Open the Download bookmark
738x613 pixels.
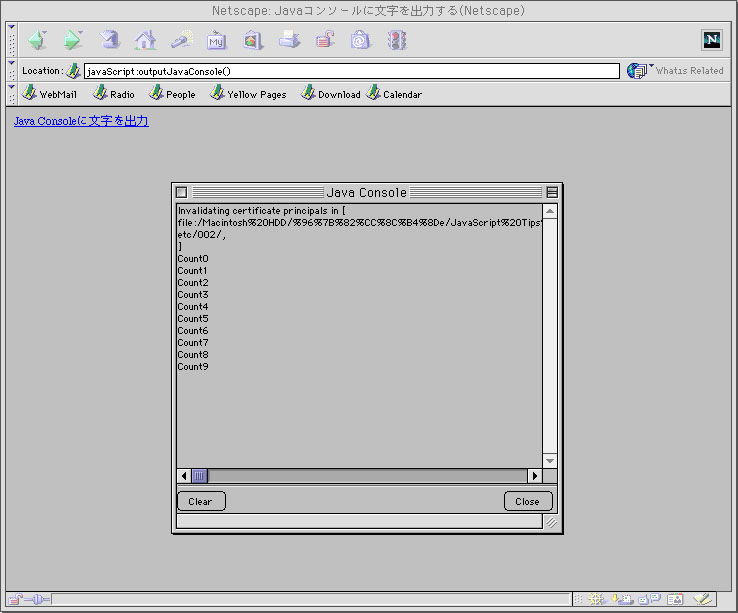[x=331, y=93]
